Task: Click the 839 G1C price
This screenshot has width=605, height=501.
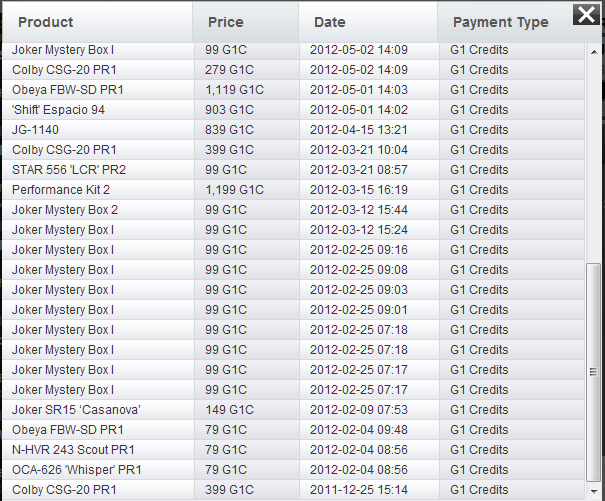Action: point(229,130)
